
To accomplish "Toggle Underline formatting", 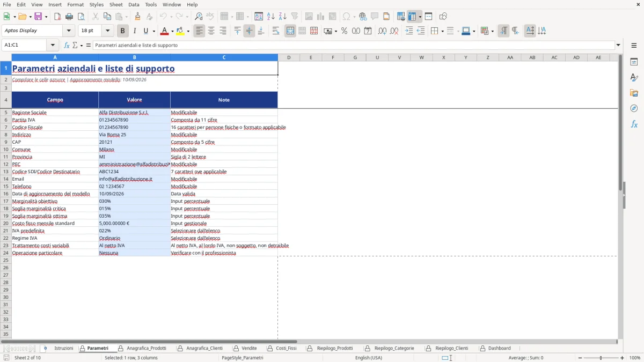I will tap(145, 31).
